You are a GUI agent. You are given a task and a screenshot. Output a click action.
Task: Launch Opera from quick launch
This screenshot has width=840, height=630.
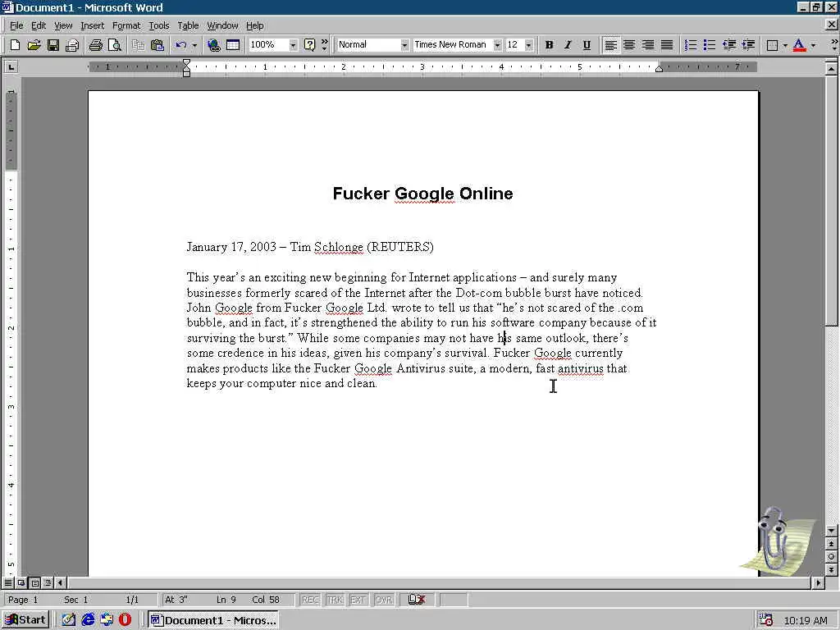tap(125, 620)
